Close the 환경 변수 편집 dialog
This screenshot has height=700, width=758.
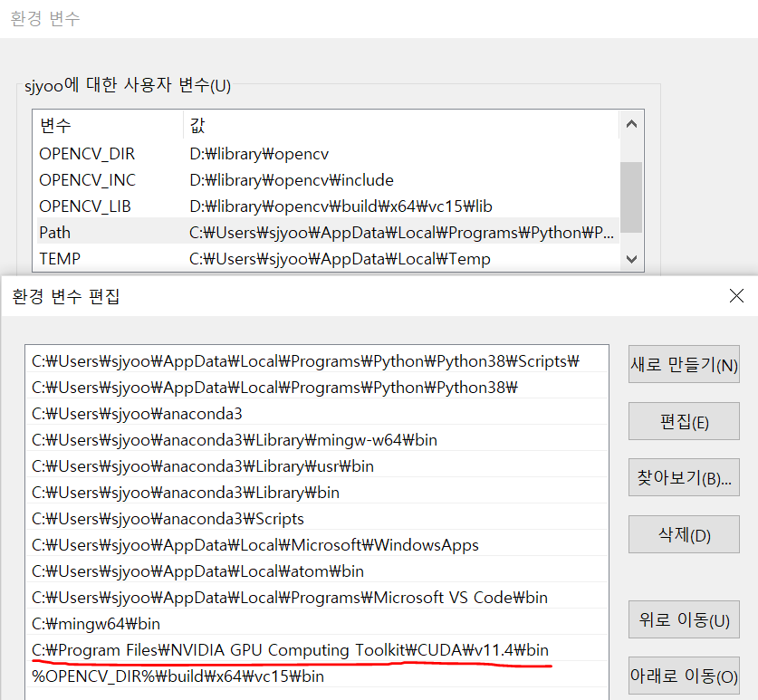pos(736,296)
